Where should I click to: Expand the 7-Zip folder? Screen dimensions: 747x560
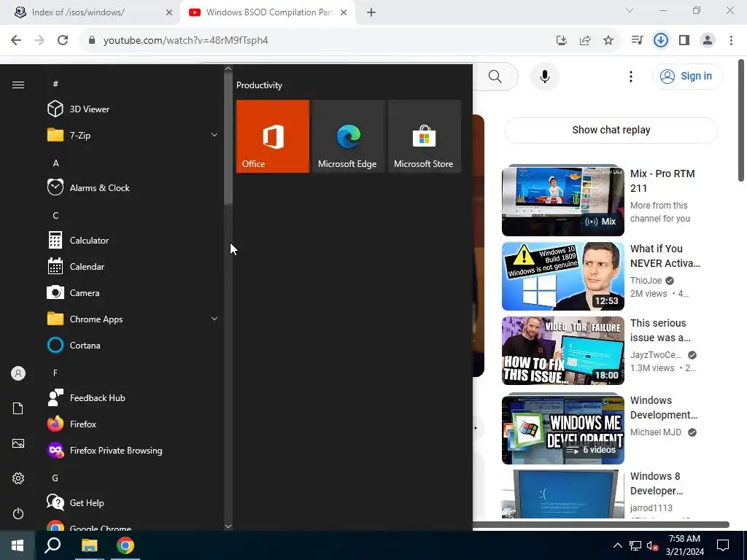click(133, 135)
